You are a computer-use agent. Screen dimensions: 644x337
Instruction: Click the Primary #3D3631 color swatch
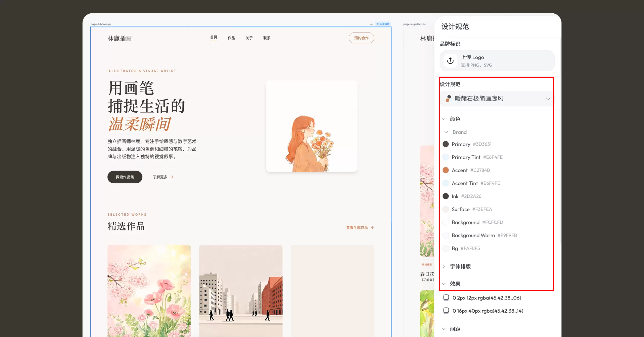point(446,144)
